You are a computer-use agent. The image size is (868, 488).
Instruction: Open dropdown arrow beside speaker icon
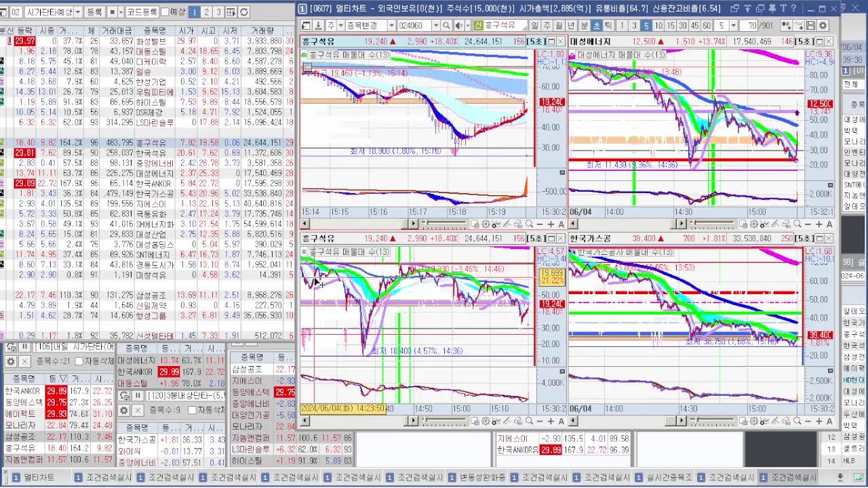coord(468,26)
